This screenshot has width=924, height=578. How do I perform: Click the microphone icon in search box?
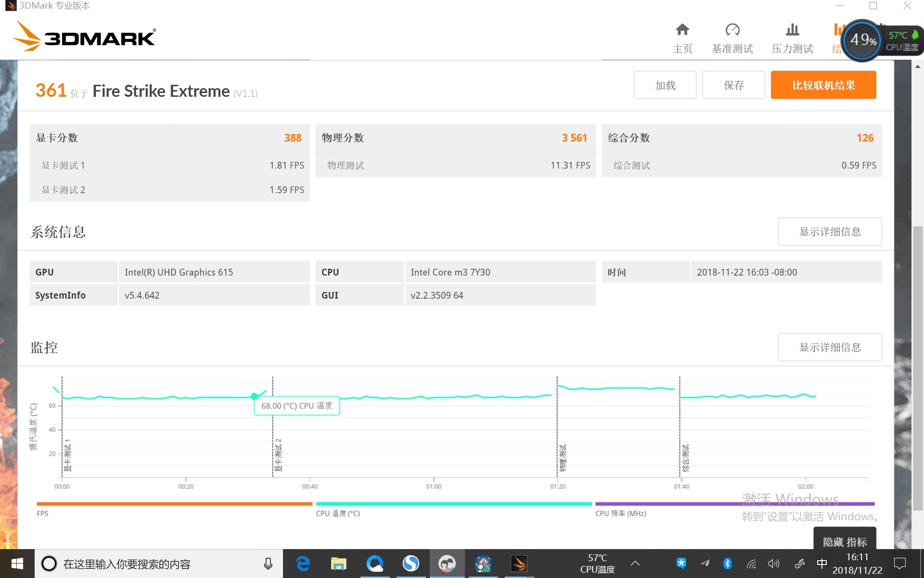tap(268, 564)
